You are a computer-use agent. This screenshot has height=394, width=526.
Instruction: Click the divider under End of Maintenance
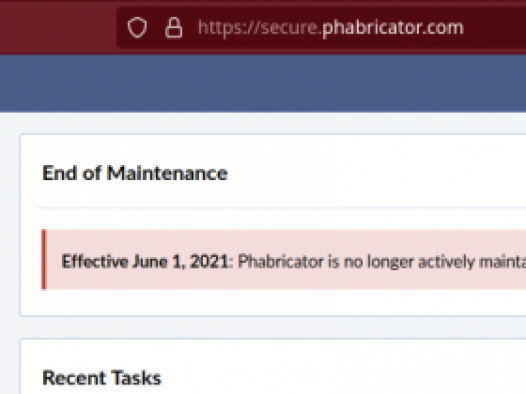tap(281, 208)
